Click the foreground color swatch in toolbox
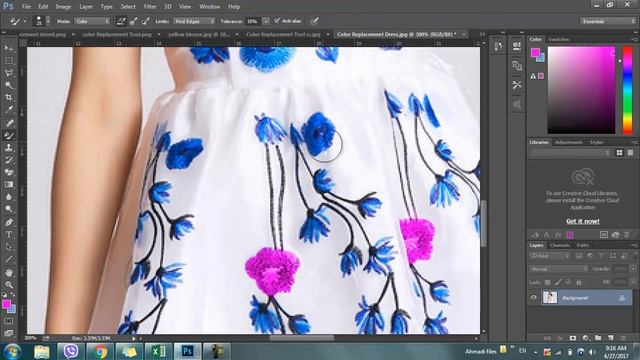Image resolution: width=640 pixels, height=360 pixels. (6, 304)
